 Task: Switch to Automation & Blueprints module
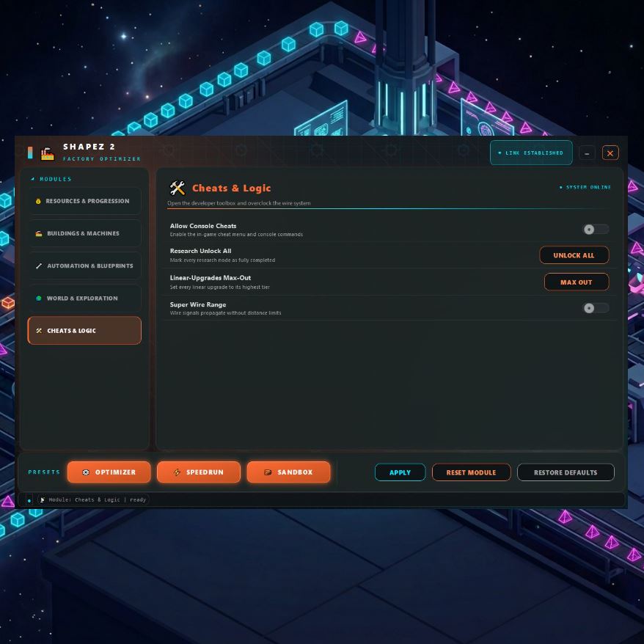pos(84,266)
